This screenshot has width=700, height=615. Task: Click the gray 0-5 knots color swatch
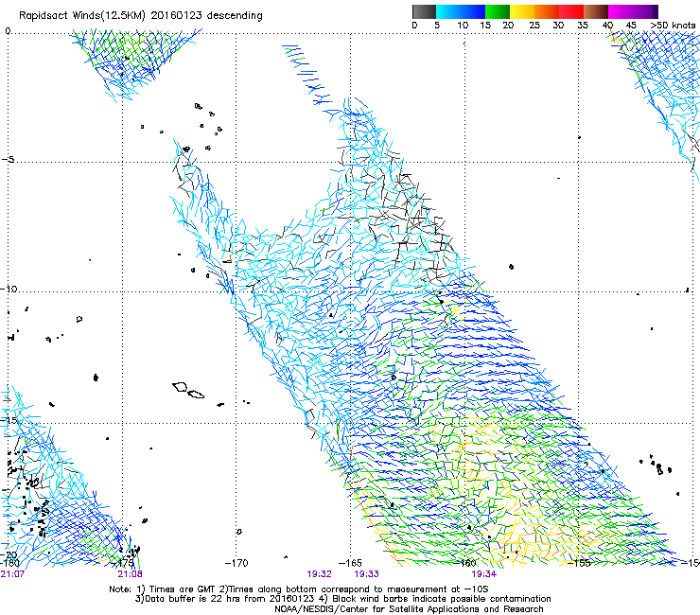click(424, 11)
